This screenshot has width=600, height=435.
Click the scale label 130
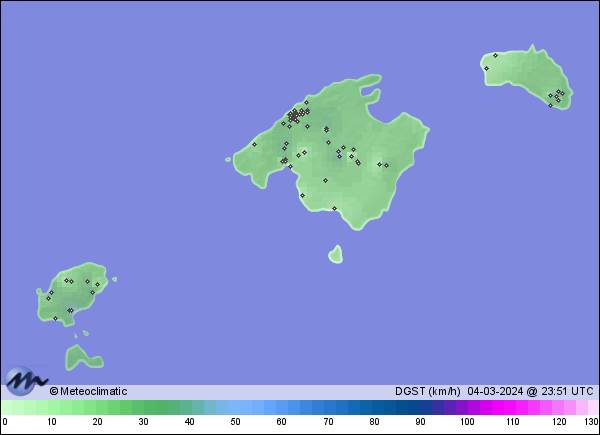click(x=592, y=422)
